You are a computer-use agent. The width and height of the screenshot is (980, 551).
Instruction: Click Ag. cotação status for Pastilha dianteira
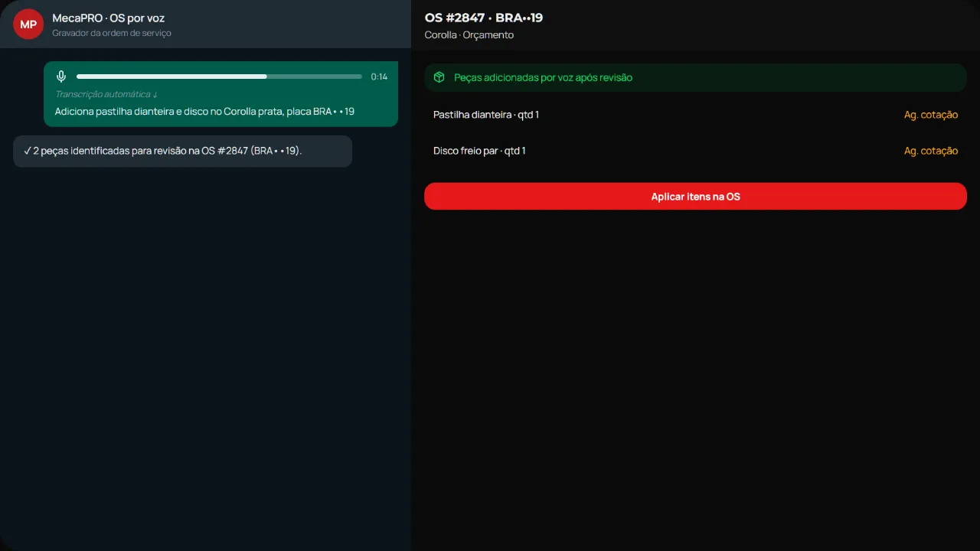[x=930, y=115]
